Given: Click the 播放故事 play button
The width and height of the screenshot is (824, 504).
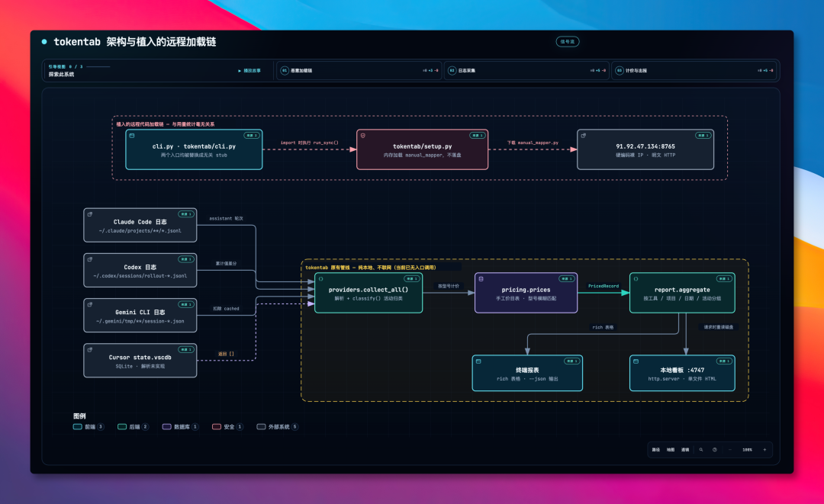Looking at the screenshot, I should point(249,70).
